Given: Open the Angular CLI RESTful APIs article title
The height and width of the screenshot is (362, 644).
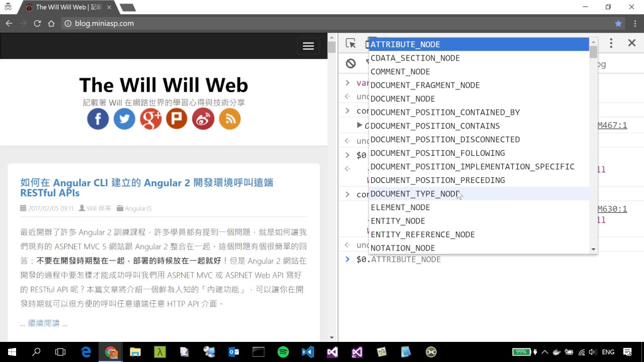Looking at the screenshot, I should coord(146,188).
